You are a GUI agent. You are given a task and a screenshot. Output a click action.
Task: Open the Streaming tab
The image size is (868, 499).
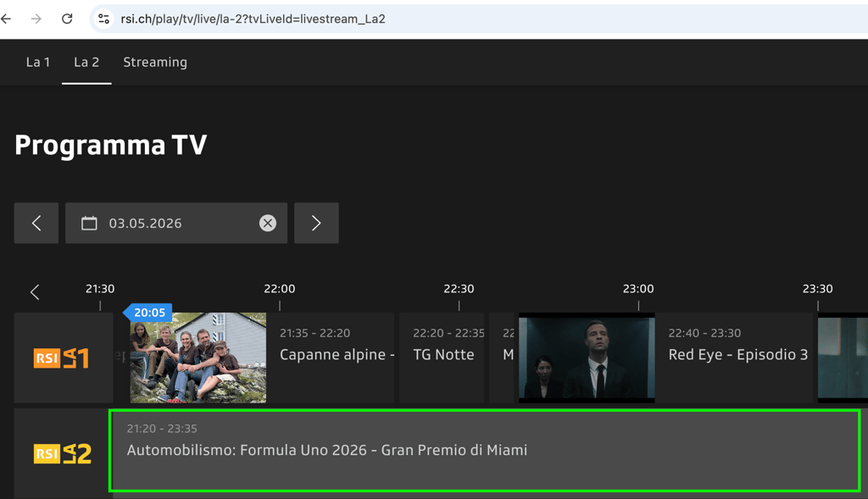(x=155, y=63)
